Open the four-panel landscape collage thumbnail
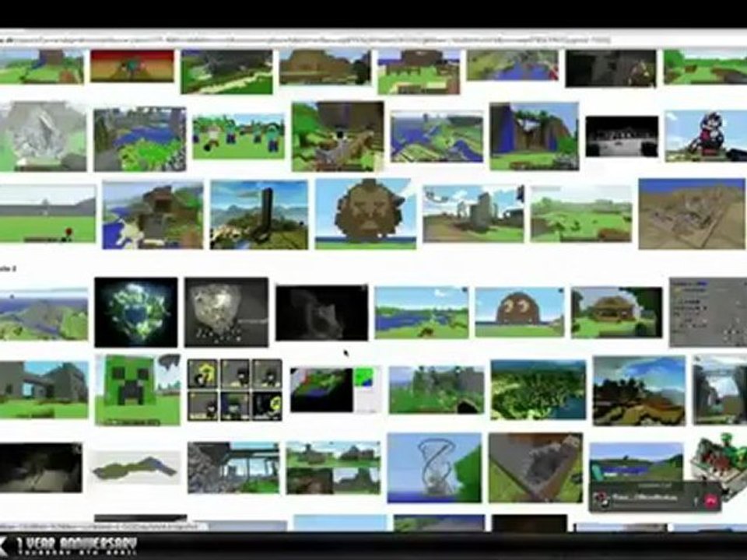This screenshot has height=560, width=747. 334,467
